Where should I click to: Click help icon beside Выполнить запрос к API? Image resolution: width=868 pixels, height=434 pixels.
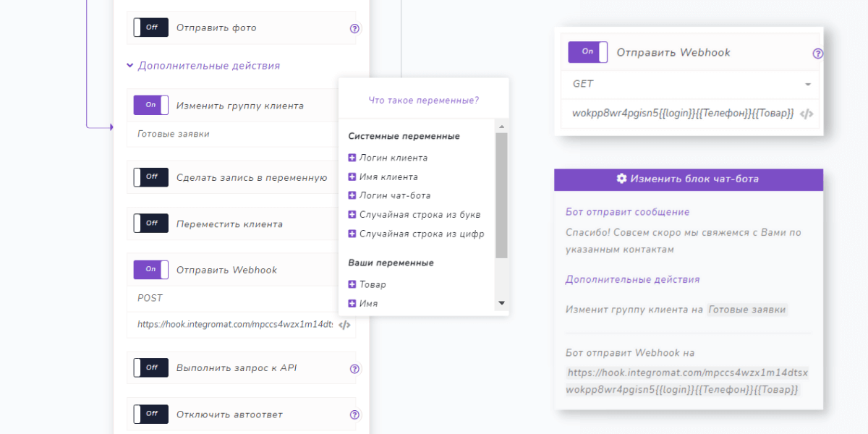pyautogui.click(x=354, y=369)
